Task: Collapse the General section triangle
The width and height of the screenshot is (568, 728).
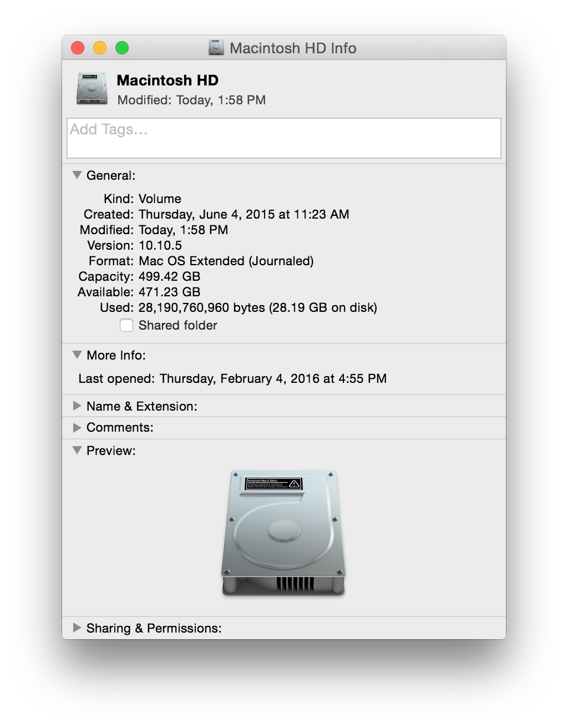Action: 77,175
